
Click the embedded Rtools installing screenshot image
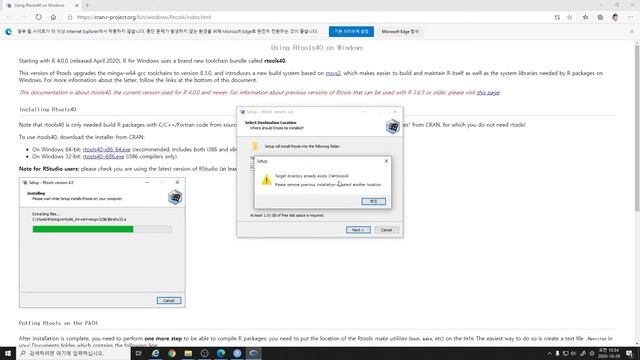tap(102, 242)
